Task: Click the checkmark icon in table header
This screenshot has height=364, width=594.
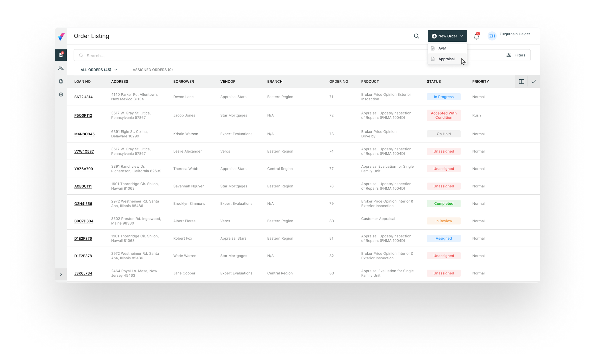Action: point(534,81)
